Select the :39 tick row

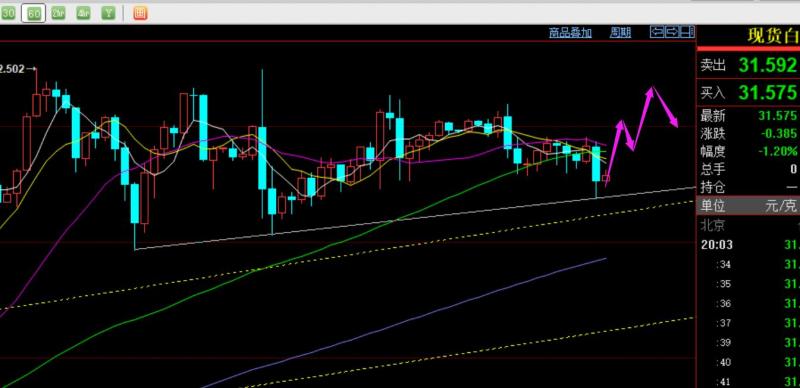(749, 343)
